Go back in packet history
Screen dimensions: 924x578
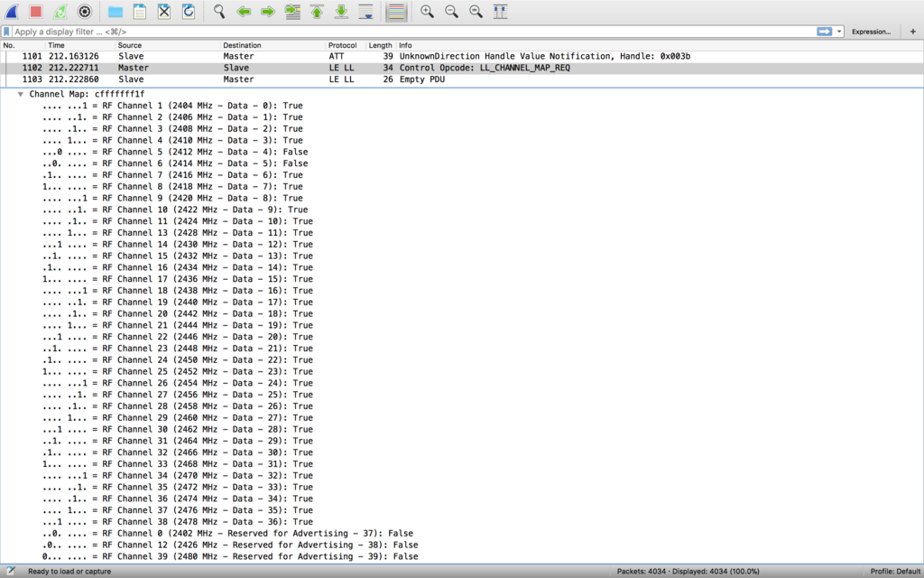tap(244, 11)
